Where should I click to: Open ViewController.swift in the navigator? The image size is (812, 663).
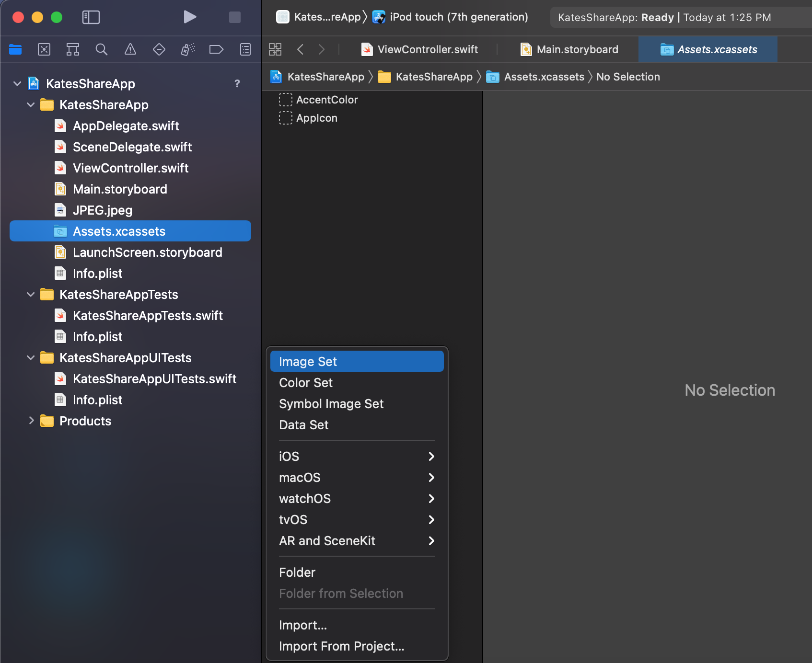(130, 168)
